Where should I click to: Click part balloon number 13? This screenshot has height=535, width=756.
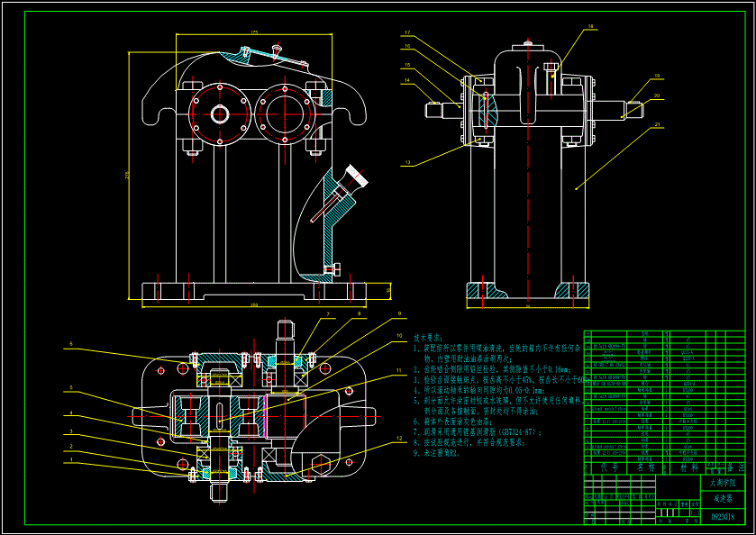coord(408,163)
